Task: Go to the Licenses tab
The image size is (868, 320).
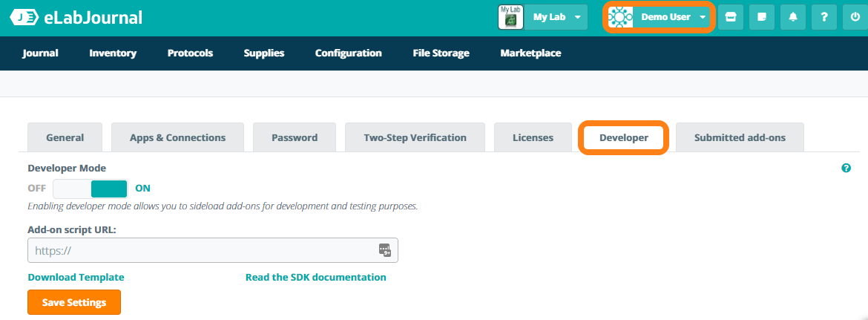Action: tap(533, 137)
